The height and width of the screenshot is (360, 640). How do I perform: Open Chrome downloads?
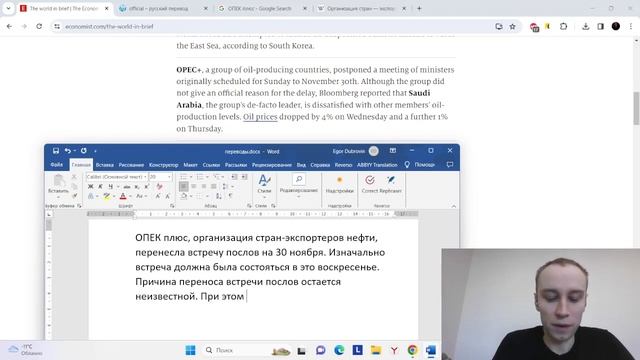point(585,26)
